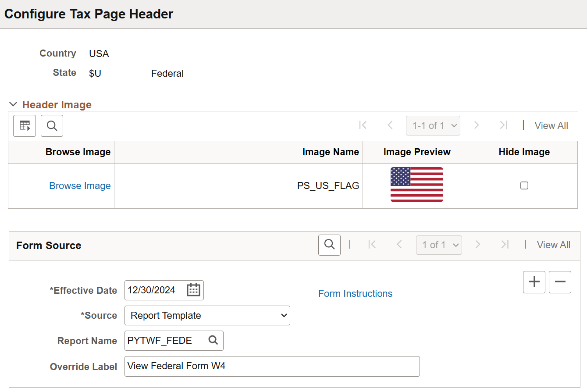Jump to last row in Form Source pagination
Viewport: 587px width, 392px height.
click(x=504, y=245)
